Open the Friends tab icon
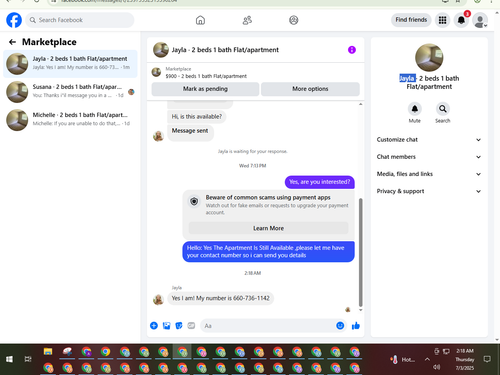Screen dimensions: 500x375 coord(247,20)
